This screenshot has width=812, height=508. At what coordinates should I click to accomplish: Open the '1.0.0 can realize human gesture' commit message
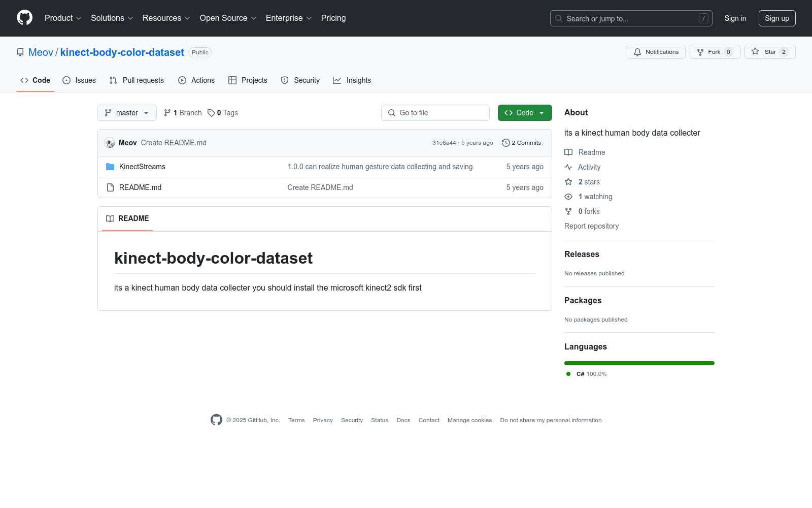click(x=380, y=167)
